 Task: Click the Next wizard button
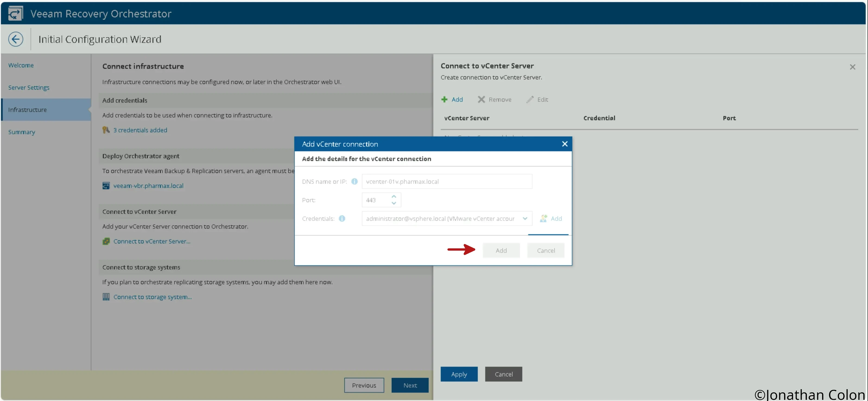coord(410,385)
